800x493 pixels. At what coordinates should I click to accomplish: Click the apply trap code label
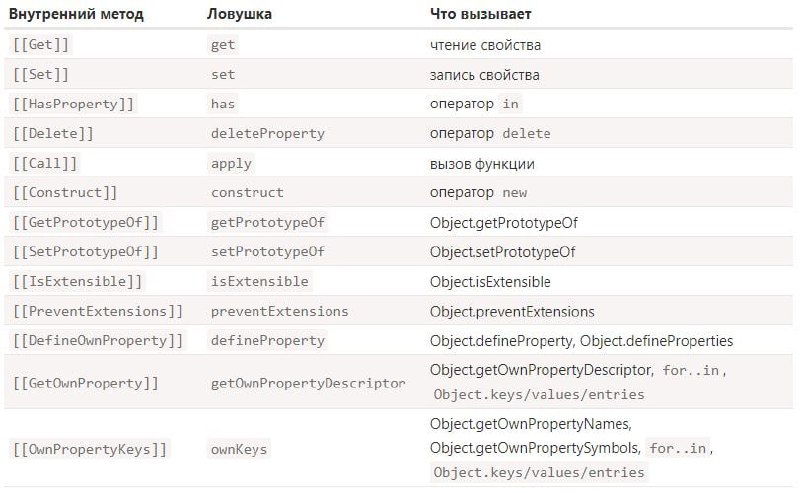pos(231,163)
